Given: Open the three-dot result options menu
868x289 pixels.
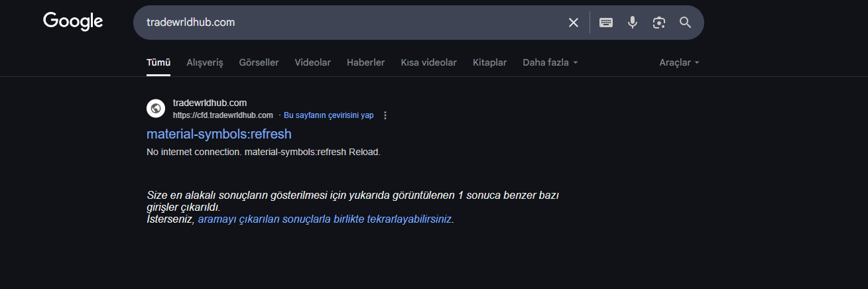Looking at the screenshot, I should pyautogui.click(x=385, y=115).
